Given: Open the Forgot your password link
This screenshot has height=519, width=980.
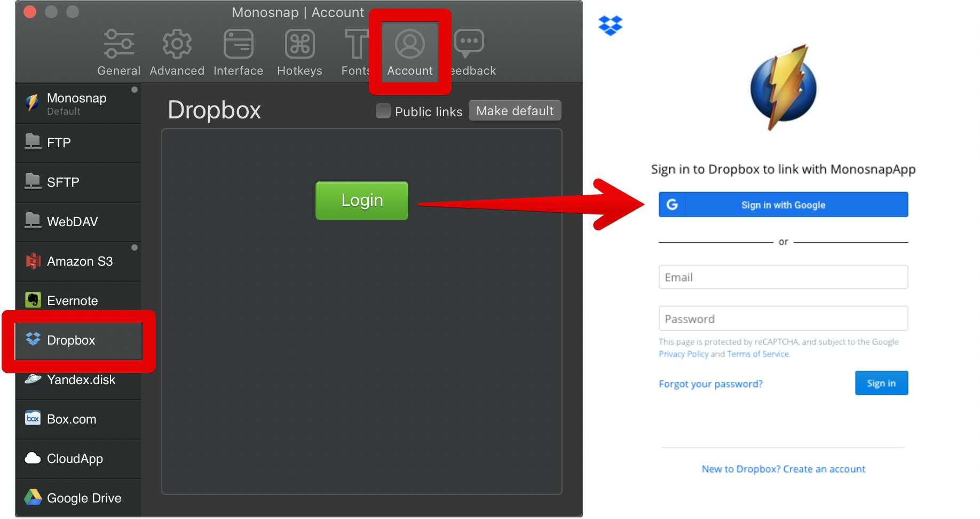Looking at the screenshot, I should pyautogui.click(x=710, y=384).
